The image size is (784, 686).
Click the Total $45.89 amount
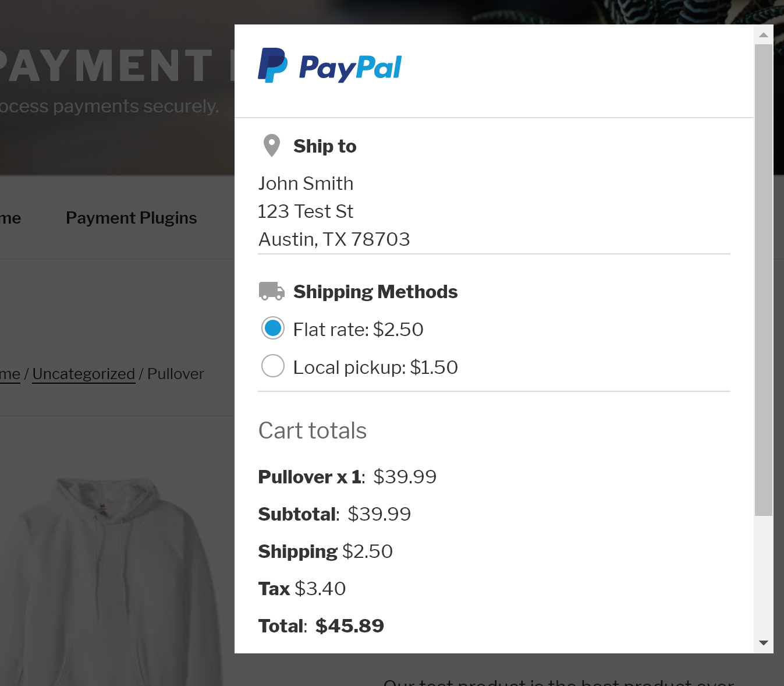(x=350, y=626)
